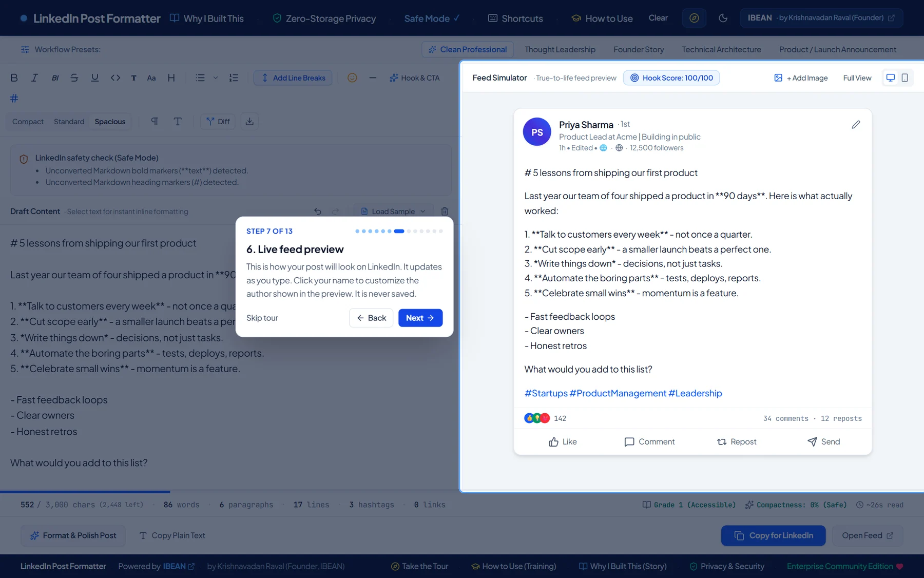This screenshot has height=578, width=924.
Task: Go Back in the tour popup
Action: tap(371, 318)
